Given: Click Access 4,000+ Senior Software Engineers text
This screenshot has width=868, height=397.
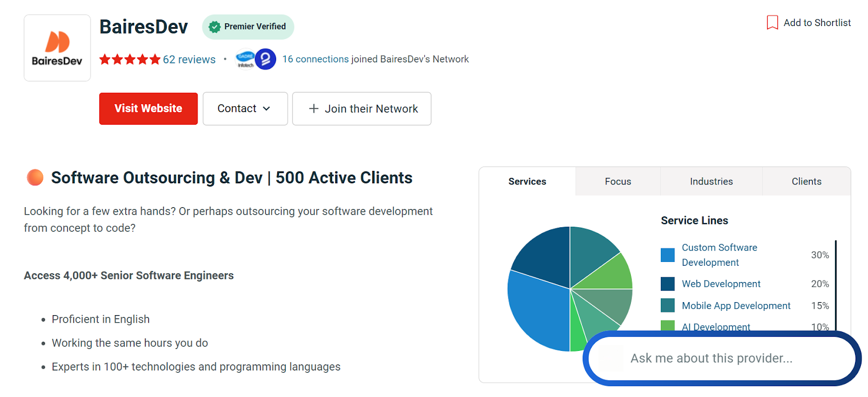Looking at the screenshot, I should [129, 276].
